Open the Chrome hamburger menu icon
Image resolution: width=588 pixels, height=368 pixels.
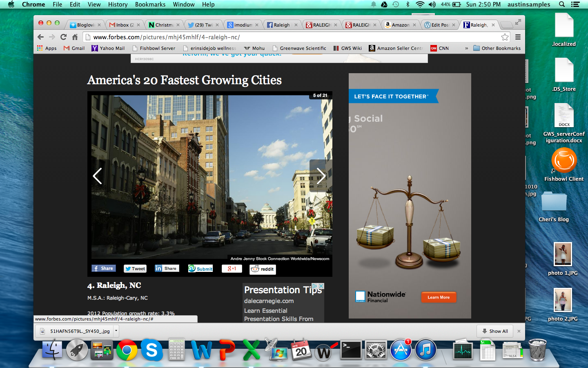coord(518,37)
